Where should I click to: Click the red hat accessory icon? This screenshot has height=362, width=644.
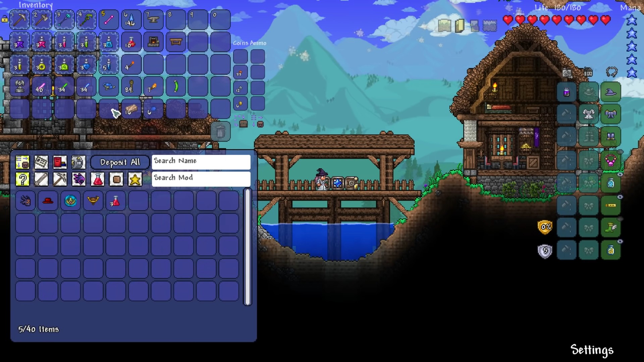48,201
